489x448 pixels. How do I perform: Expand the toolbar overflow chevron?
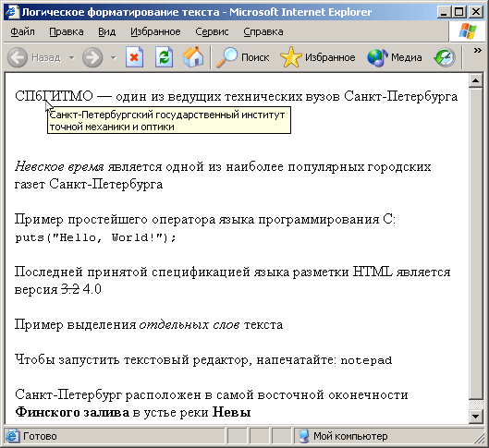(478, 51)
